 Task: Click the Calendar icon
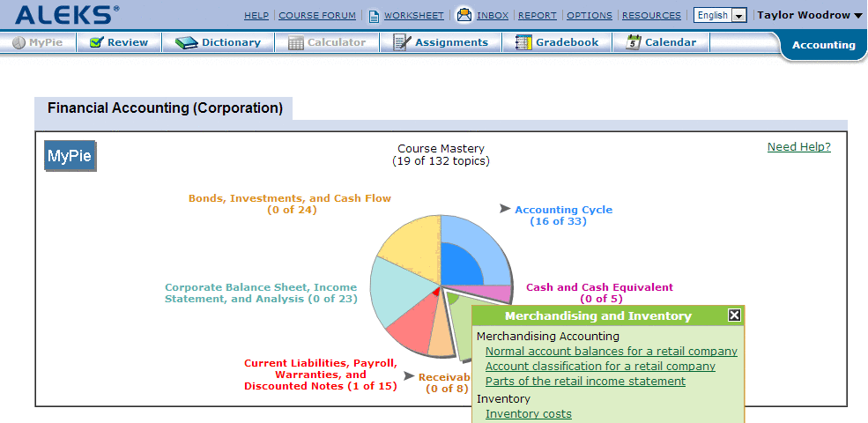point(633,42)
